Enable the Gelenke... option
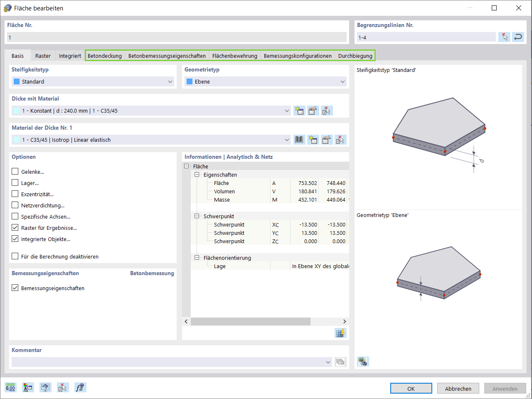Screen dimensions: 532x399 15,172
